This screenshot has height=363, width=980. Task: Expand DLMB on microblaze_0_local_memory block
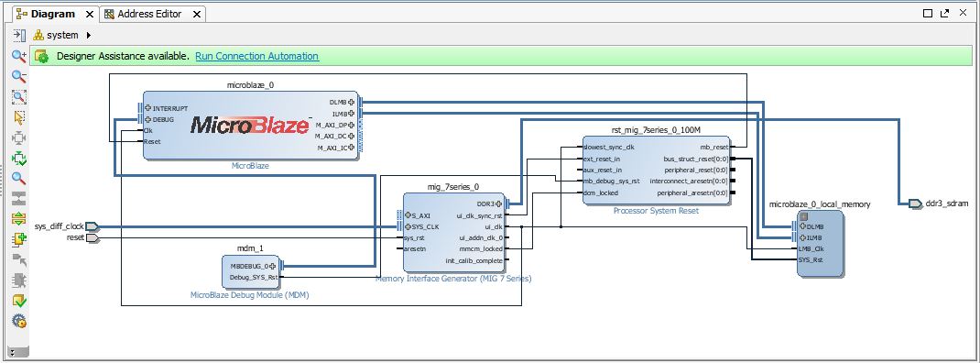pyautogui.click(x=803, y=226)
